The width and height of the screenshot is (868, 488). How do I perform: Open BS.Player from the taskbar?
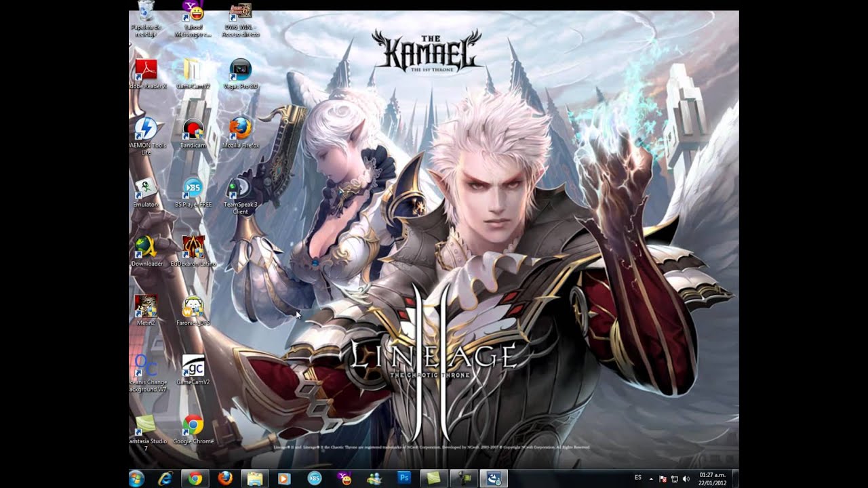(x=314, y=479)
